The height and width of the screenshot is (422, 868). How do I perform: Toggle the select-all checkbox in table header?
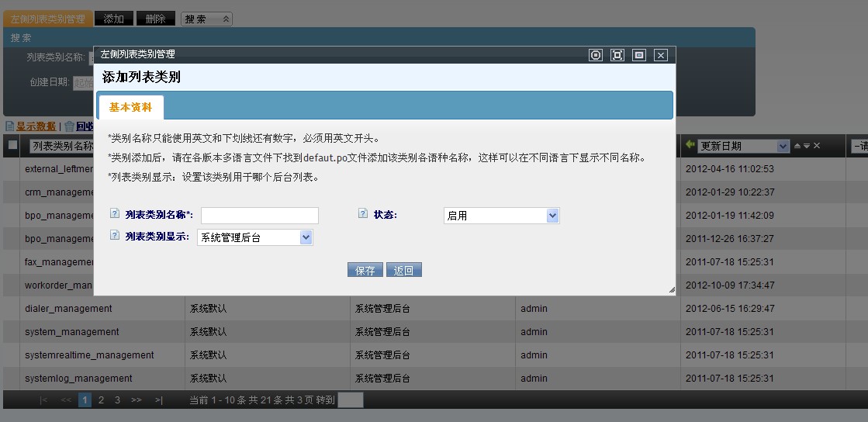pyautogui.click(x=13, y=145)
